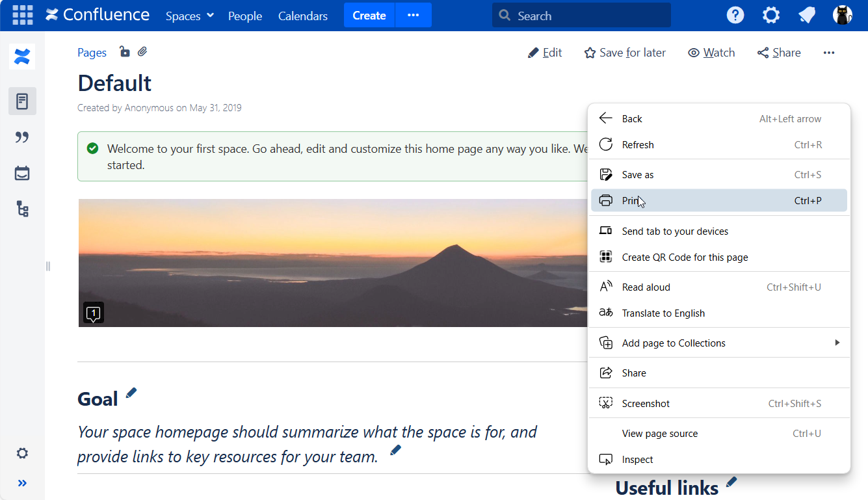The image size is (868, 500).
Task: Open the Calendars icon in left sidebar
Action: point(22,174)
